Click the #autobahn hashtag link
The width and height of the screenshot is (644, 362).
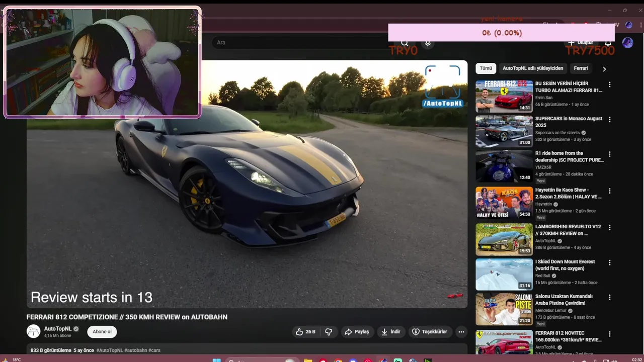136,350
